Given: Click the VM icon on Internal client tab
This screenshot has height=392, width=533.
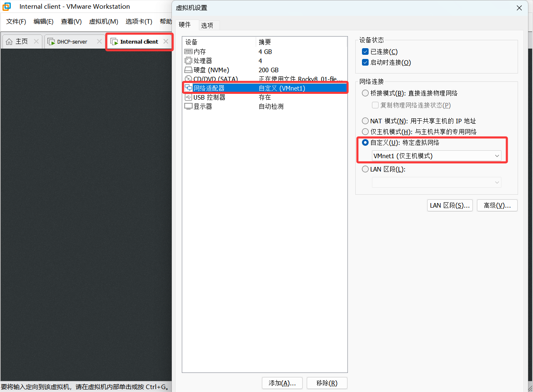Looking at the screenshot, I should click(114, 42).
